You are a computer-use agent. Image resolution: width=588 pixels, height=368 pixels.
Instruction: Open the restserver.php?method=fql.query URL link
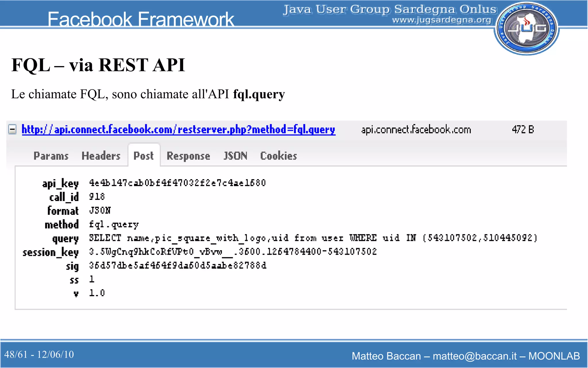pyautogui.click(x=179, y=130)
